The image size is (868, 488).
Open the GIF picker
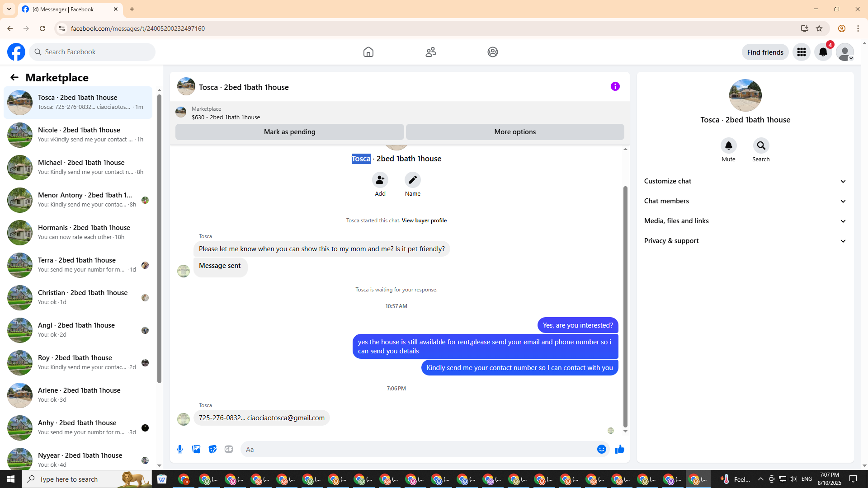229,449
